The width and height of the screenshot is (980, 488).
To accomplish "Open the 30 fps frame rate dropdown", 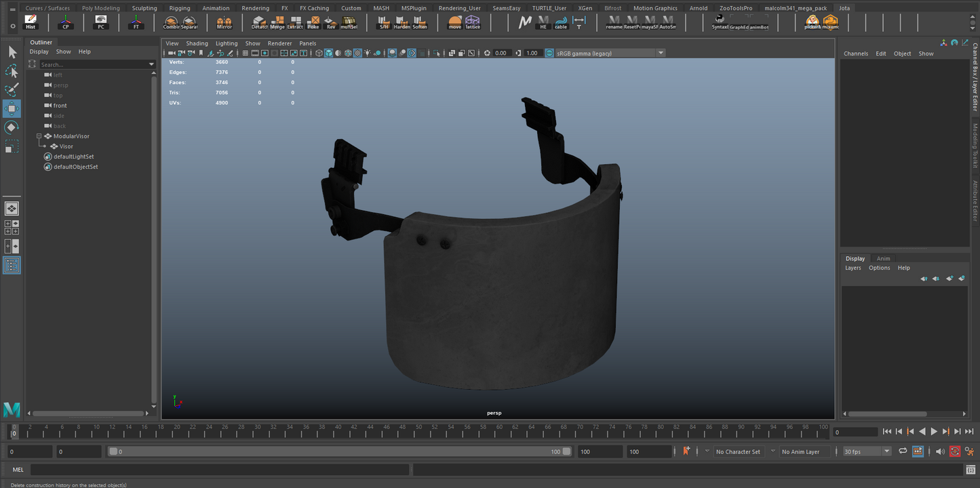I will pyautogui.click(x=886, y=451).
